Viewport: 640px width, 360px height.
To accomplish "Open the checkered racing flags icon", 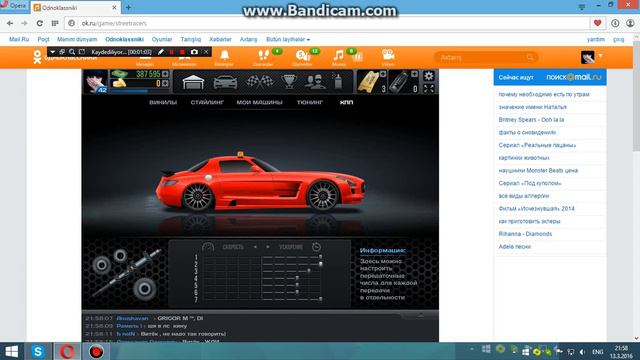I will coord(260,82).
